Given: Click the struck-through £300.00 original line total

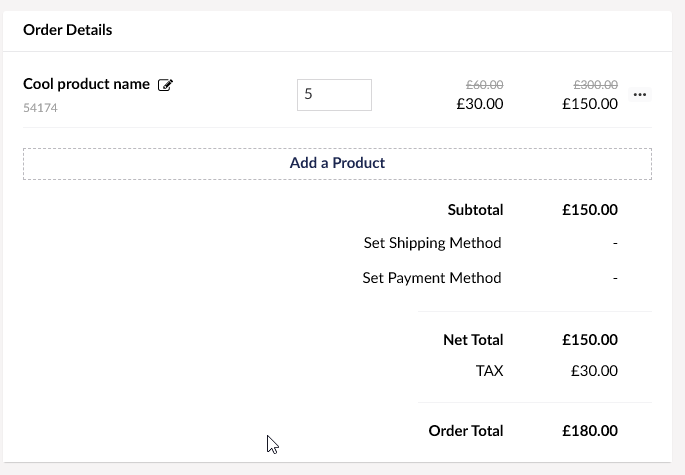Looking at the screenshot, I should (x=595, y=84).
